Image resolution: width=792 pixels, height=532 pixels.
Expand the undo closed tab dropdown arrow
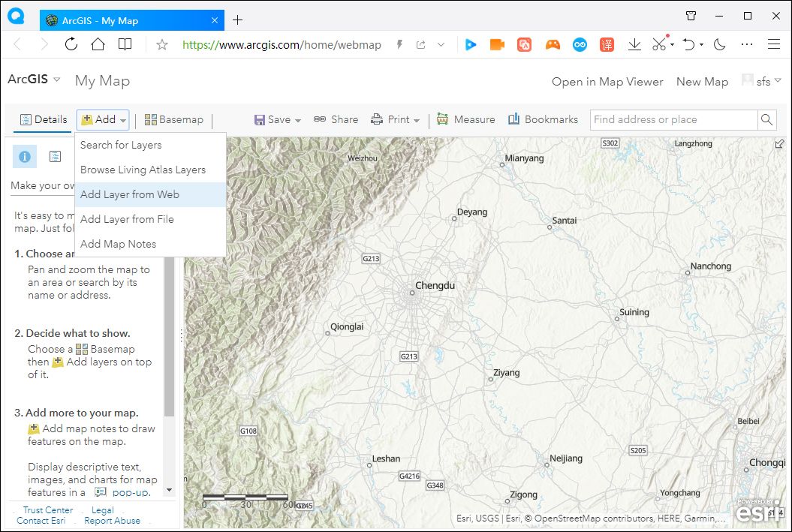[702, 45]
